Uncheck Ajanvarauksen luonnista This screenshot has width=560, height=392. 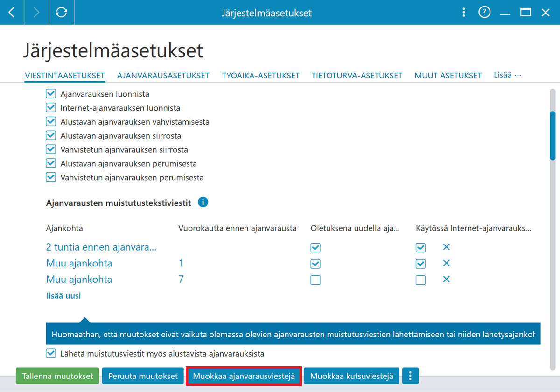tap(51, 94)
